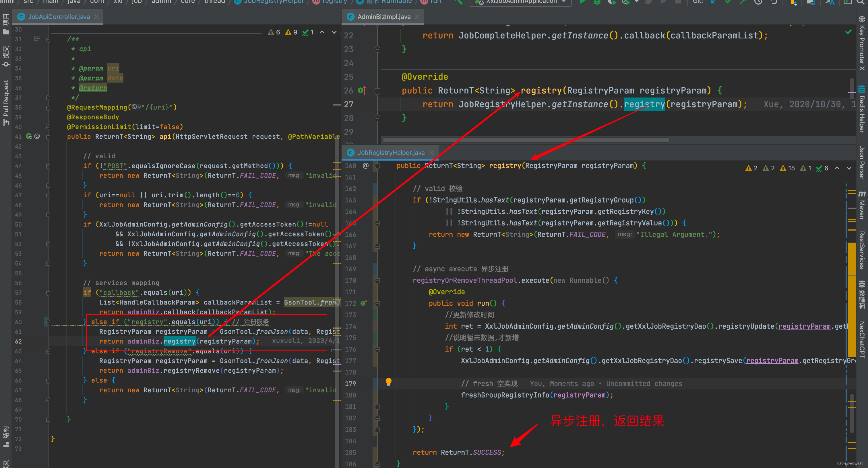The width and height of the screenshot is (868, 468).
Task: Open the Redis Helper panel
Action: pyautogui.click(x=862, y=110)
